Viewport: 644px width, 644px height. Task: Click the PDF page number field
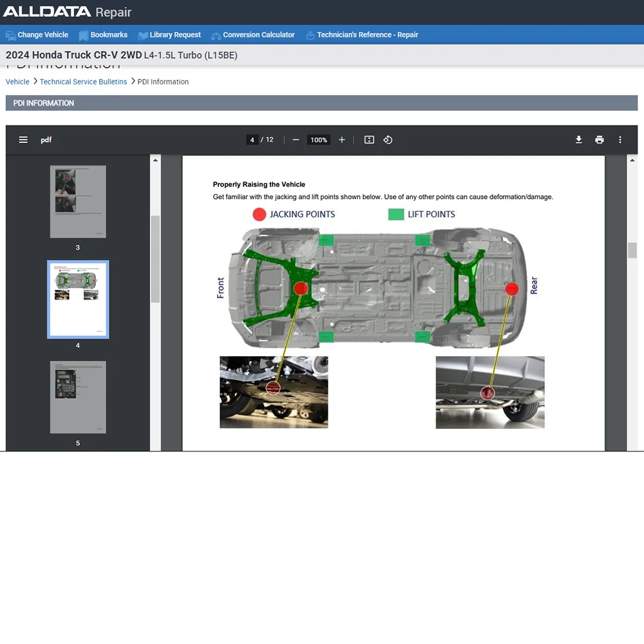(252, 140)
